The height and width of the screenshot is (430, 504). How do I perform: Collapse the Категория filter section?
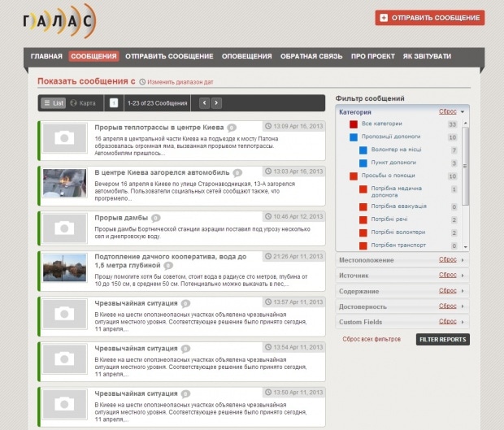[462, 111]
